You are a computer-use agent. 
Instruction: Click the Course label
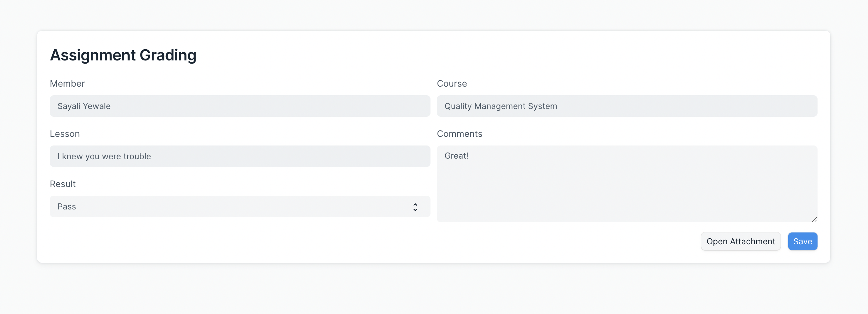coord(452,83)
